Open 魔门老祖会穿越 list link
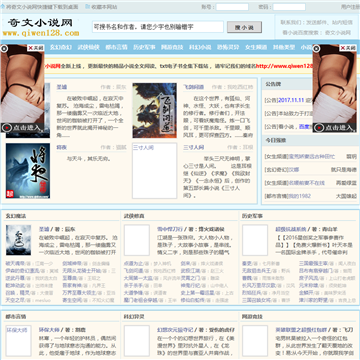Screen dimensions: 360x360 tap(141, 300)
